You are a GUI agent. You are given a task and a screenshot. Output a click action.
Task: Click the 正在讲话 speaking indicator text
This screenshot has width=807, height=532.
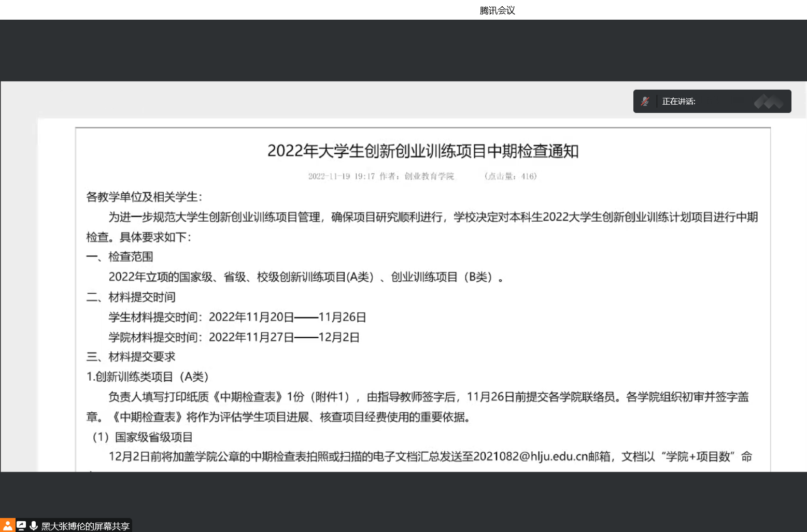pyautogui.click(x=678, y=102)
